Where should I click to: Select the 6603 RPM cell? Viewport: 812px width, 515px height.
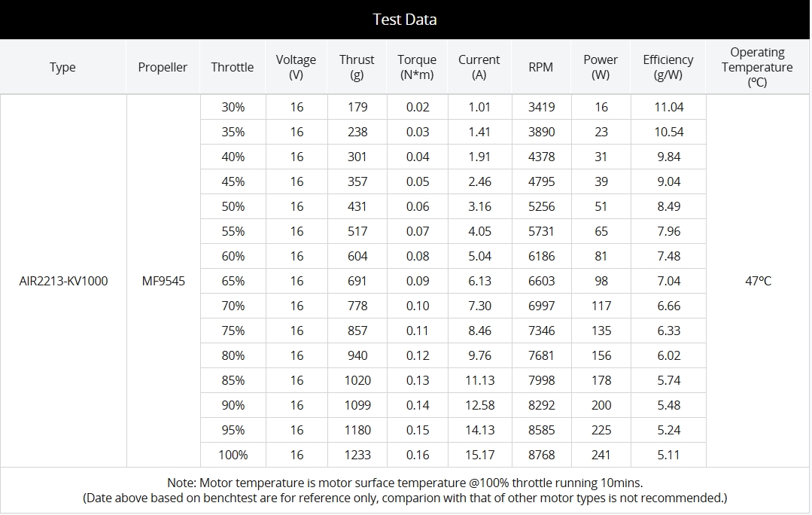[x=541, y=281]
